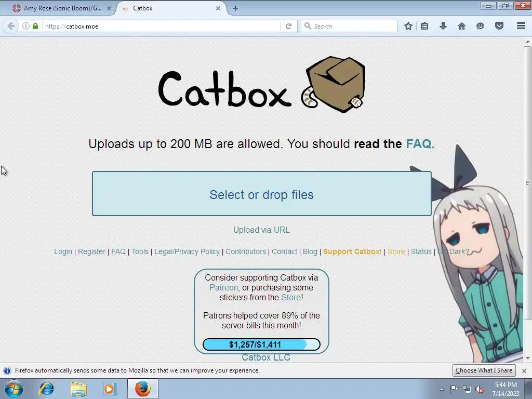Open the Store link in navigation row
Screen dimensions: 532x399
(x=396, y=251)
